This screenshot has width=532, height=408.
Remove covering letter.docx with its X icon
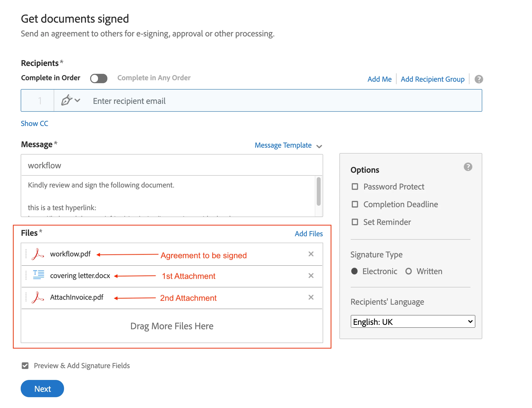(311, 276)
